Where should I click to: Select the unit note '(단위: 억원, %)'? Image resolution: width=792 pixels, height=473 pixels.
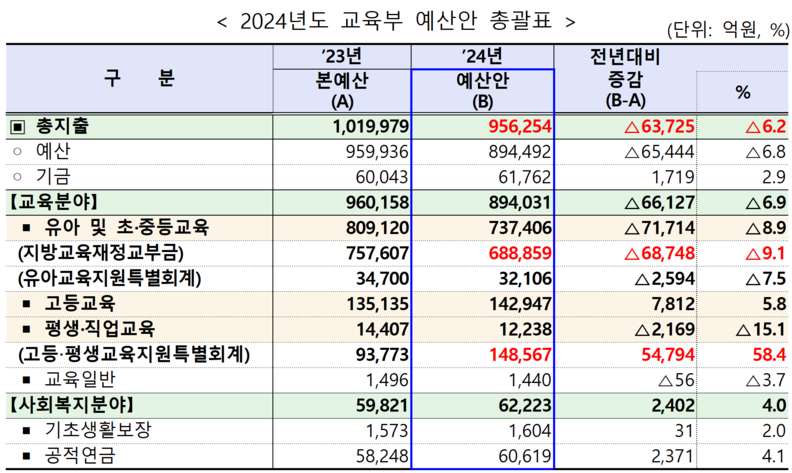[728, 30]
